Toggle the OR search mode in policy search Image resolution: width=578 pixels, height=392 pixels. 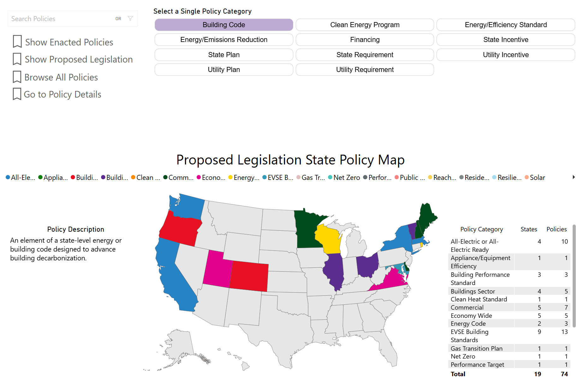click(x=118, y=19)
